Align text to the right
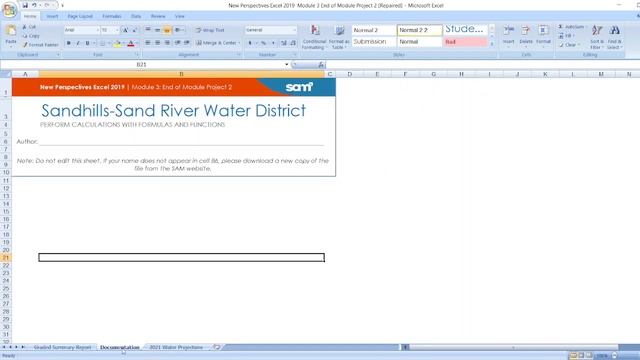The height and width of the screenshot is (360, 640). (167, 43)
